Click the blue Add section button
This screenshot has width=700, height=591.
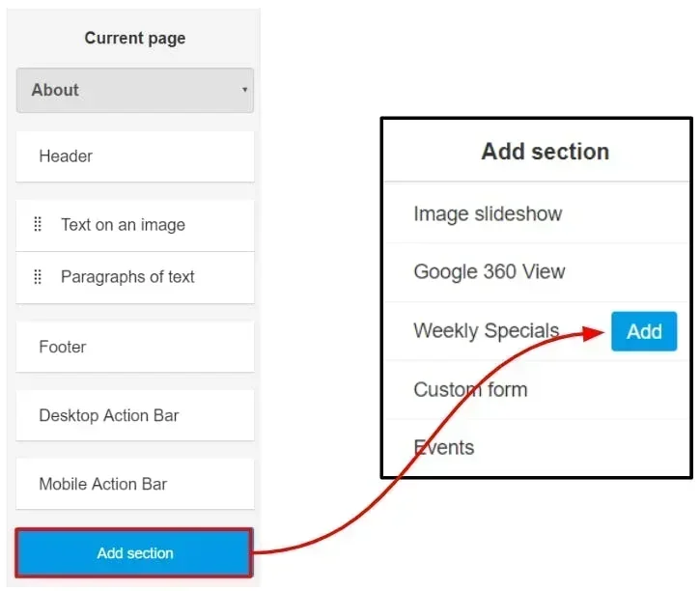click(x=134, y=553)
